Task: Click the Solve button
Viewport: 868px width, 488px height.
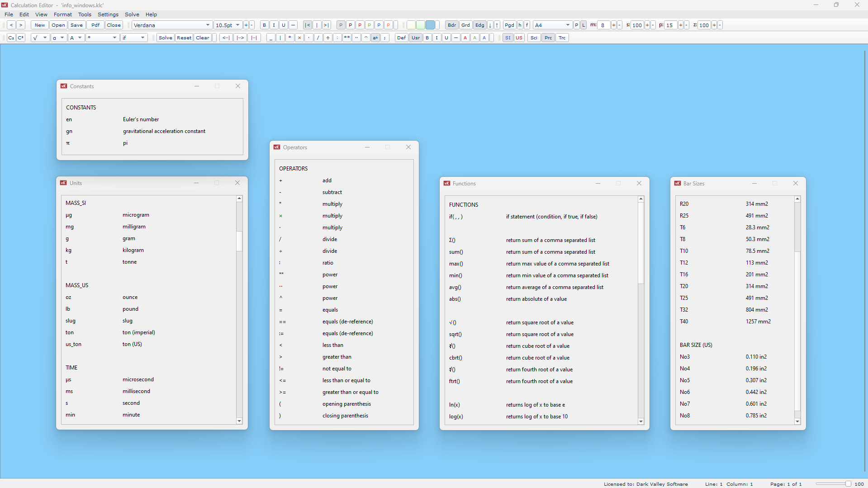Action: pyautogui.click(x=166, y=38)
